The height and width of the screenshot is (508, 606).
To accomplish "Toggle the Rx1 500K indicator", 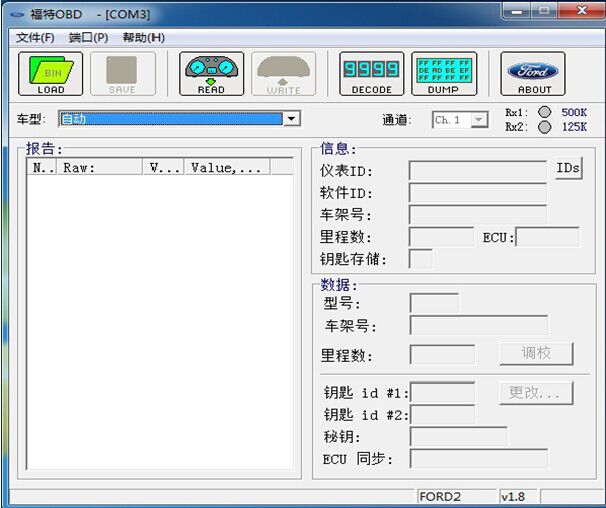I will pos(545,112).
